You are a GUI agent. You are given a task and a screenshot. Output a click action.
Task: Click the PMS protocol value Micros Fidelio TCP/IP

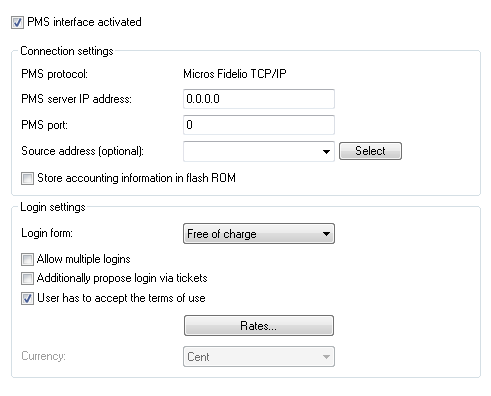pos(235,74)
